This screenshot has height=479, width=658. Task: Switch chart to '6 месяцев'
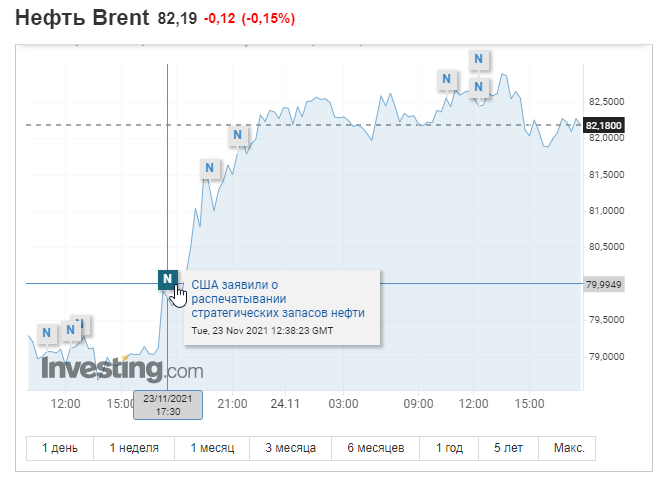coord(375,447)
